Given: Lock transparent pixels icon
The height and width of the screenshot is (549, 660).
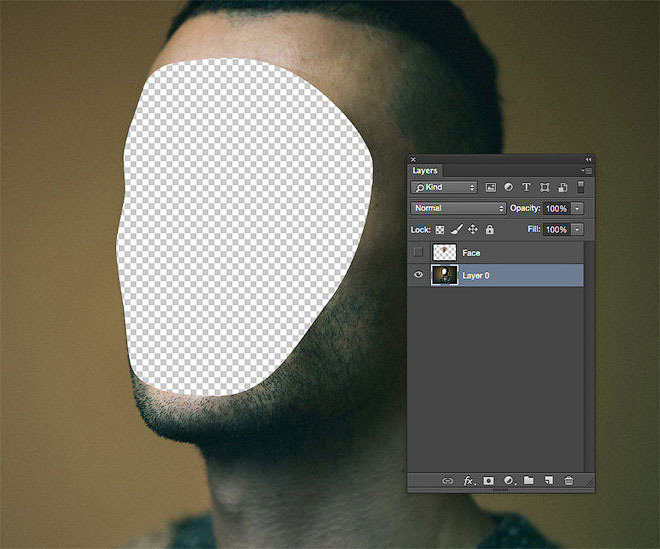Looking at the screenshot, I should (439, 230).
